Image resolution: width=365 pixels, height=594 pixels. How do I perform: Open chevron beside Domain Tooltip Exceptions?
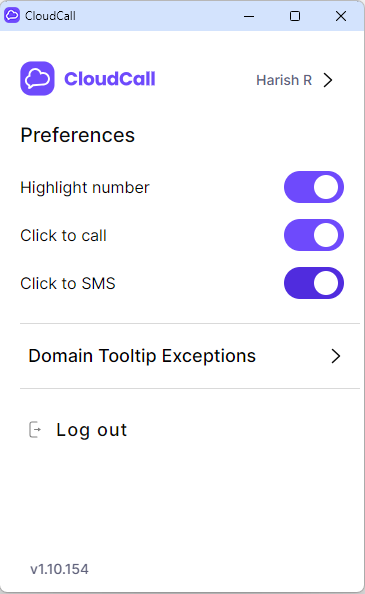tap(335, 356)
